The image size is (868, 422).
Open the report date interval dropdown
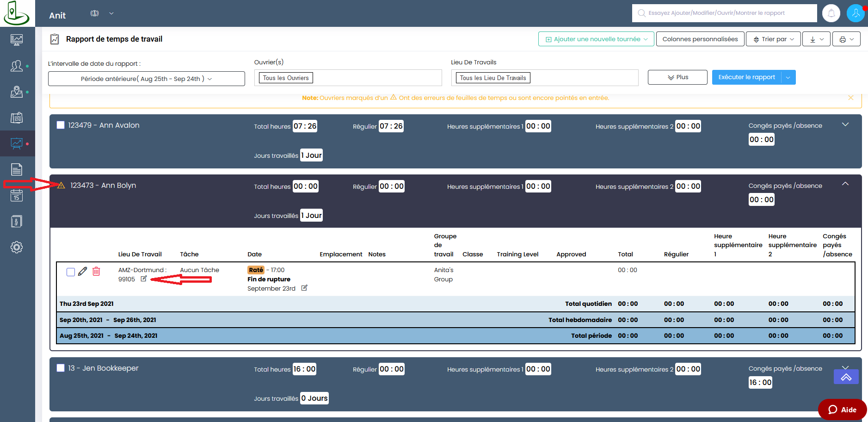point(146,79)
